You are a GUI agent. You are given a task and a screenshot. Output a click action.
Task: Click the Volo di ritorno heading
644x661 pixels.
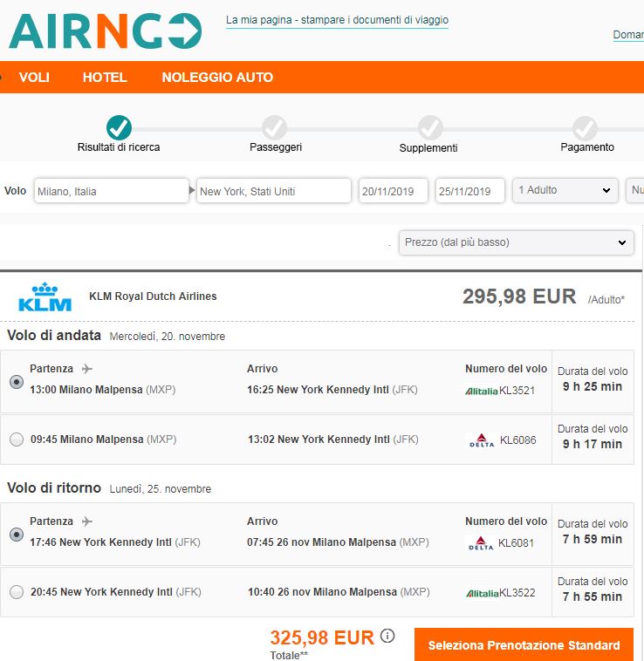click(x=54, y=487)
